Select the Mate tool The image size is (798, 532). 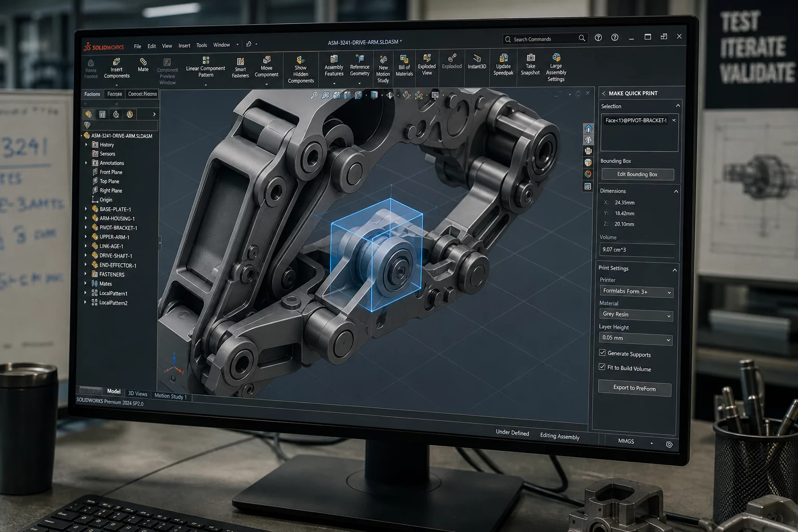click(143, 65)
